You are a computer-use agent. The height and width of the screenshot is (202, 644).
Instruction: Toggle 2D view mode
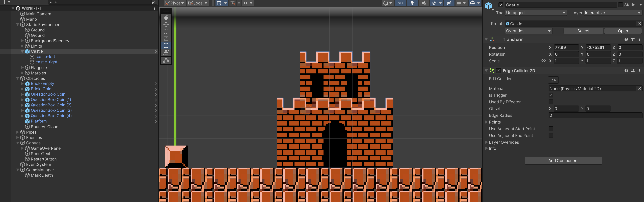click(x=400, y=3)
